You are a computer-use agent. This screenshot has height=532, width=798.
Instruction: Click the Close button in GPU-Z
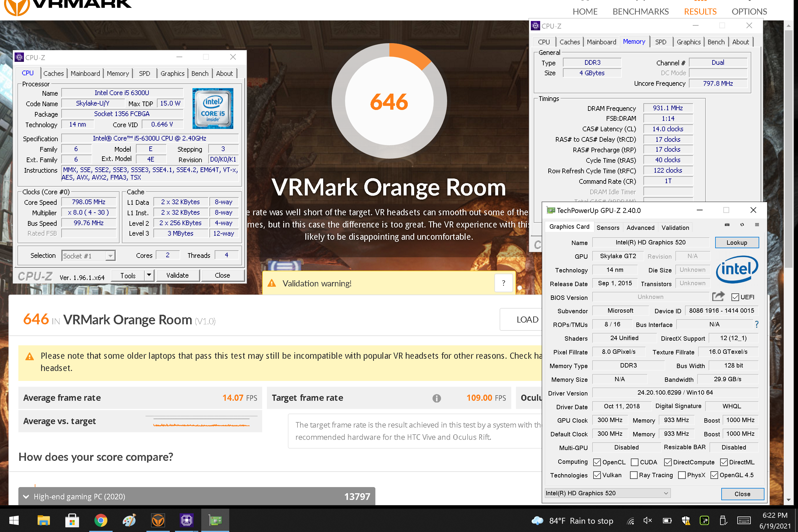pyautogui.click(x=742, y=494)
